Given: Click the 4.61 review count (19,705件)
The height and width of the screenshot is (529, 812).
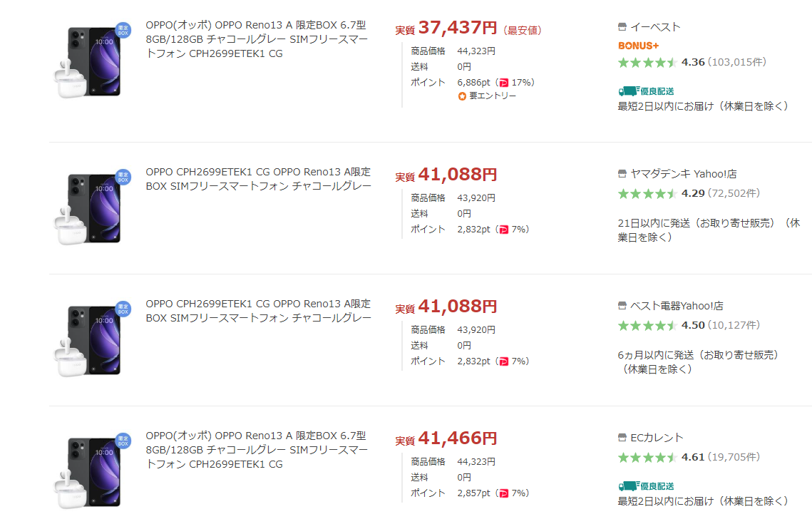Looking at the screenshot, I should click(x=734, y=457).
